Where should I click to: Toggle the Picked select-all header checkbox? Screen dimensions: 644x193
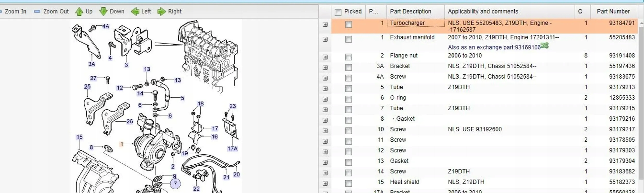coord(338,12)
